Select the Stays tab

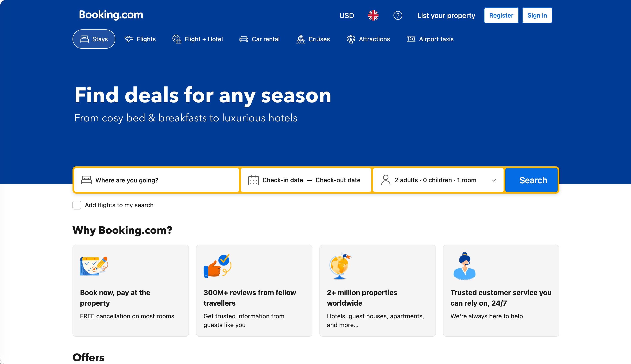click(x=94, y=39)
